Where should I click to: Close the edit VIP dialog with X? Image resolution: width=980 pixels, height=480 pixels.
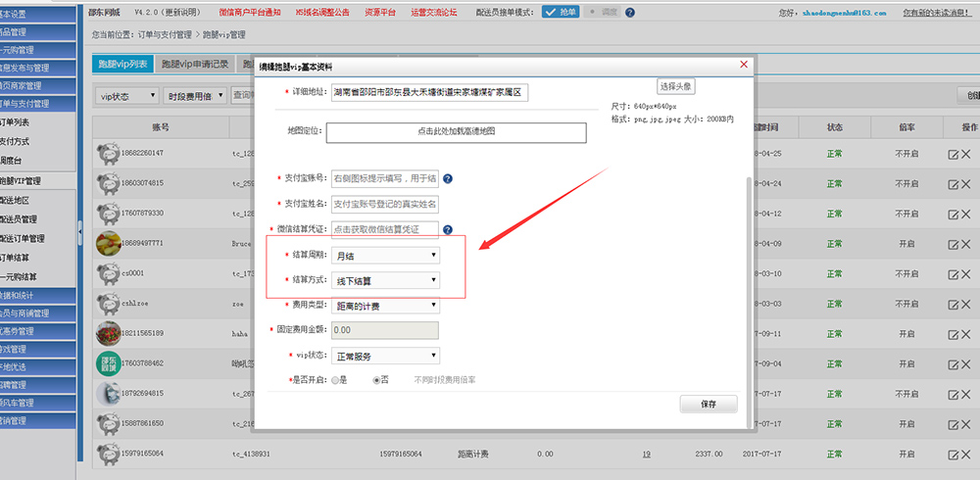tap(744, 66)
